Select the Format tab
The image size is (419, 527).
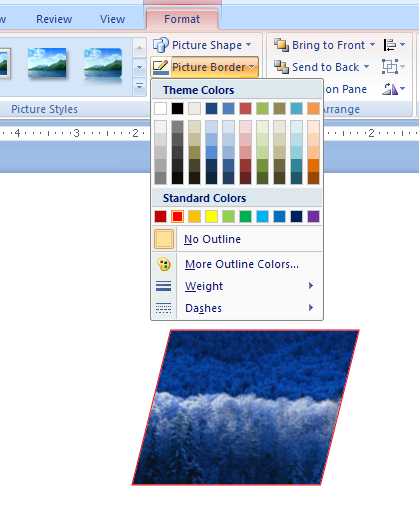click(182, 19)
